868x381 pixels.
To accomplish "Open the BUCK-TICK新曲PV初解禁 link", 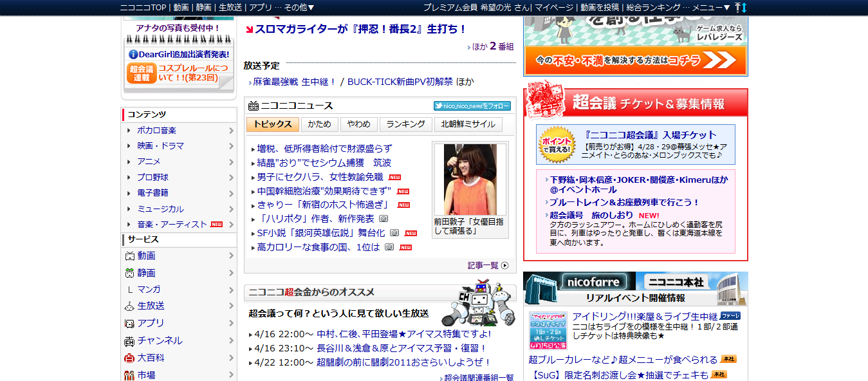I will click(400, 82).
